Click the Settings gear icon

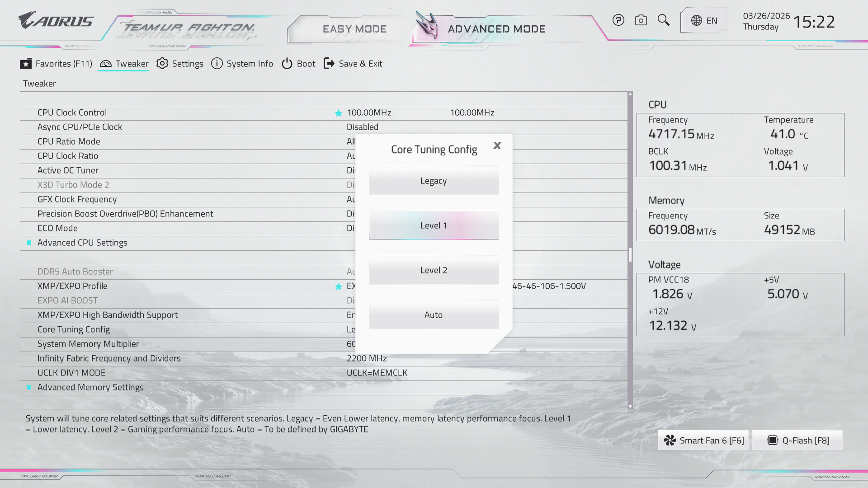[162, 64]
